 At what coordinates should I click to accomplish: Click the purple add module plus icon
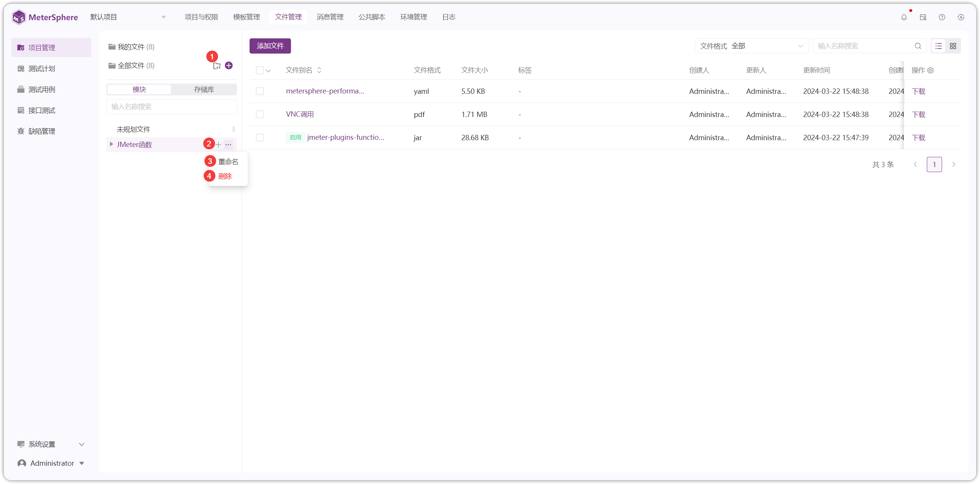pos(229,65)
